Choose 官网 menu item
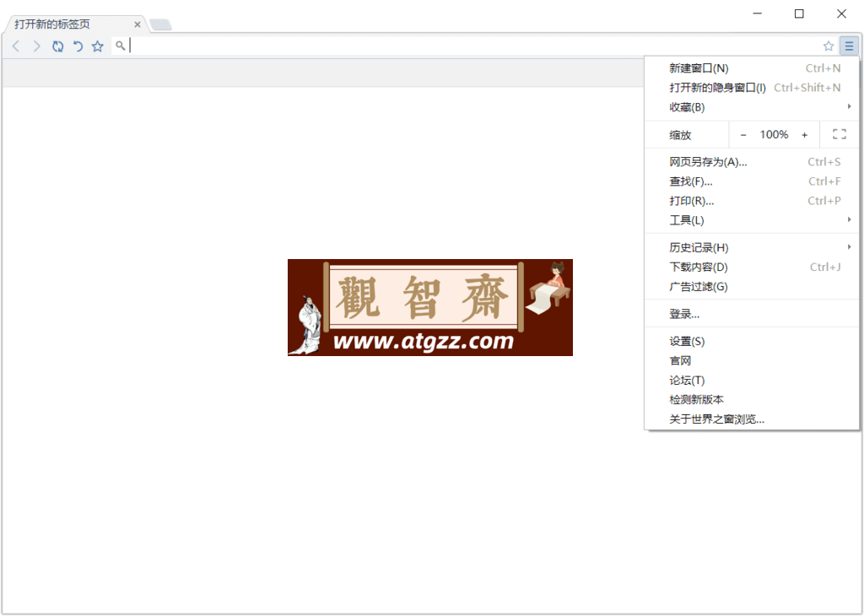 (x=752, y=361)
